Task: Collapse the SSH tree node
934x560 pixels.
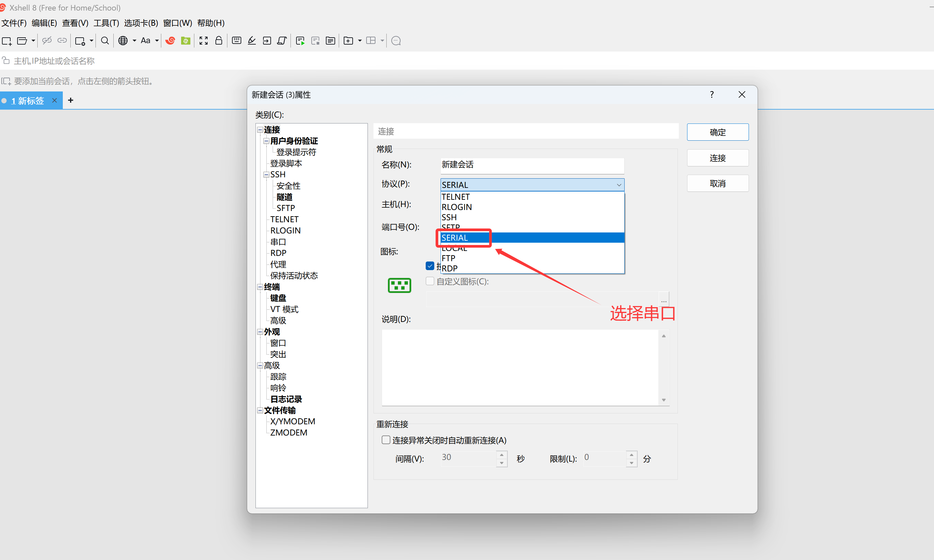Action: coord(266,175)
